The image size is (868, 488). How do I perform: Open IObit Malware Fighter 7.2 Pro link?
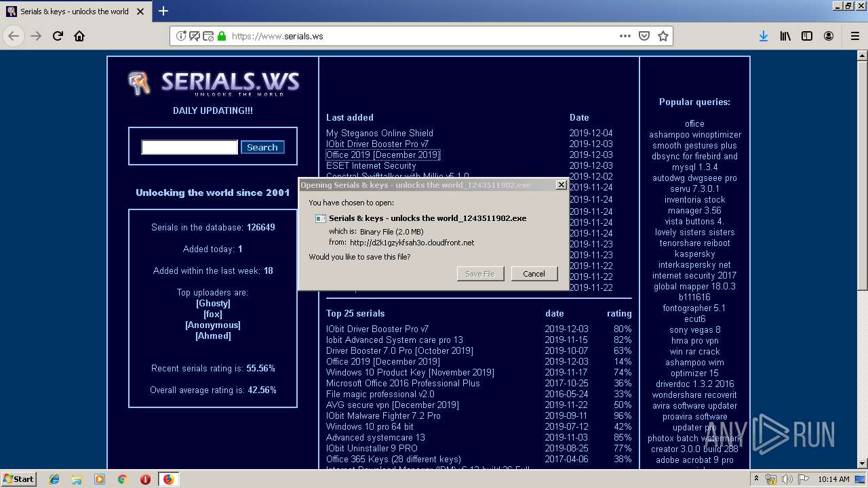coord(383,415)
